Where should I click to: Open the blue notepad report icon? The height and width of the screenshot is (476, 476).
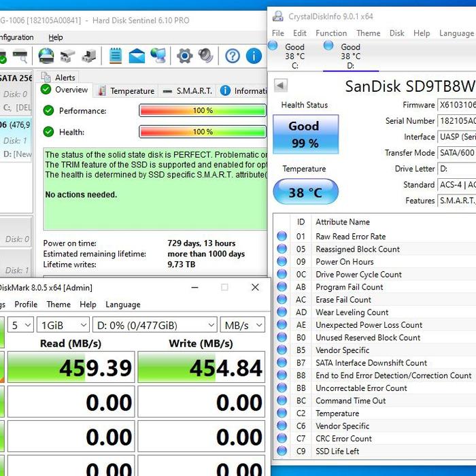pos(116,56)
